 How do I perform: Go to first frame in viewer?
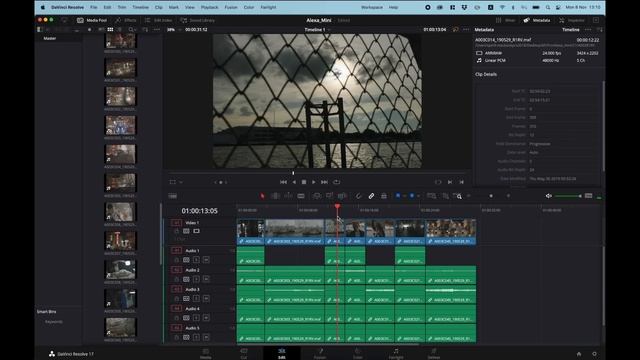(x=283, y=182)
